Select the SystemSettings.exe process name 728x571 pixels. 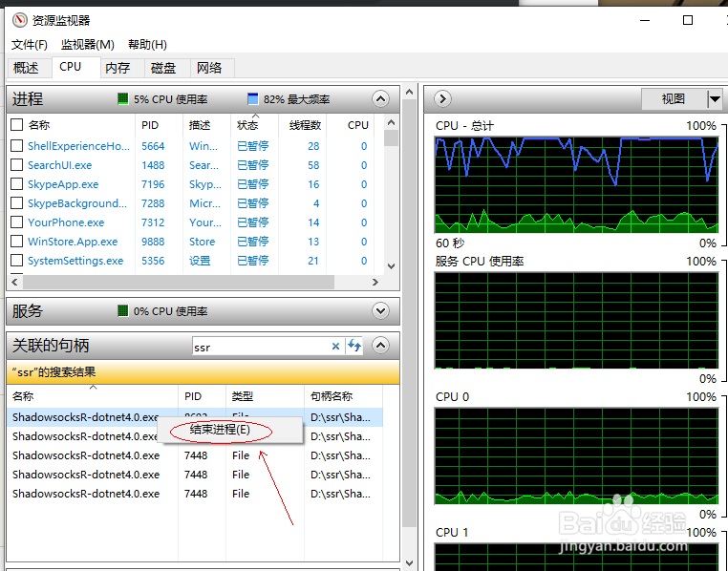[75, 261]
